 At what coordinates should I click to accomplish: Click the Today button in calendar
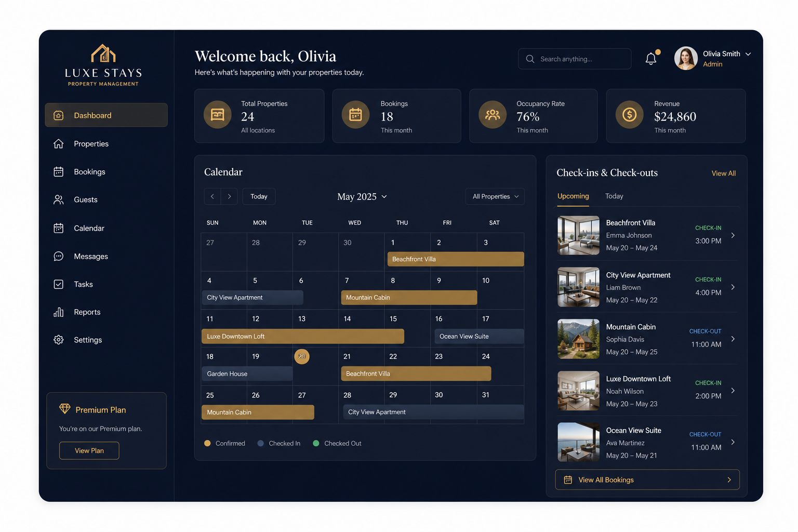[x=259, y=196]
